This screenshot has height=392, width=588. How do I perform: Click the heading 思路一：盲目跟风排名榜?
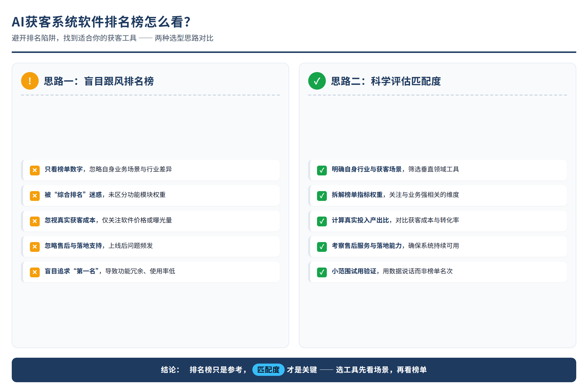(x=99, y=81)
